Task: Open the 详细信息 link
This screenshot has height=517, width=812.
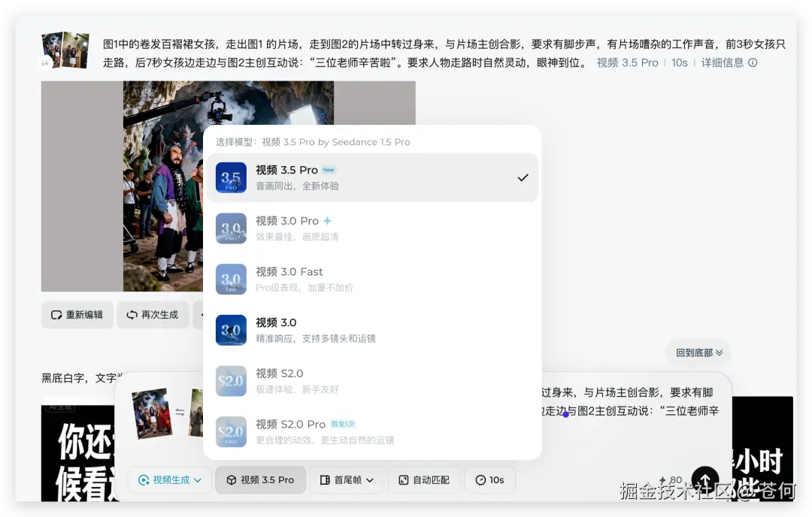Action: click(x=722, y=62)
